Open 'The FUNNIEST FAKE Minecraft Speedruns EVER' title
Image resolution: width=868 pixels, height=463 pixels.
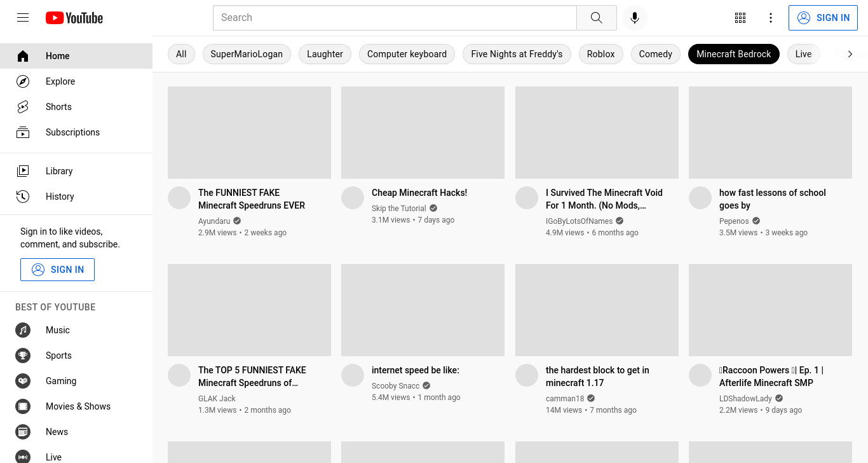point(252,199)
